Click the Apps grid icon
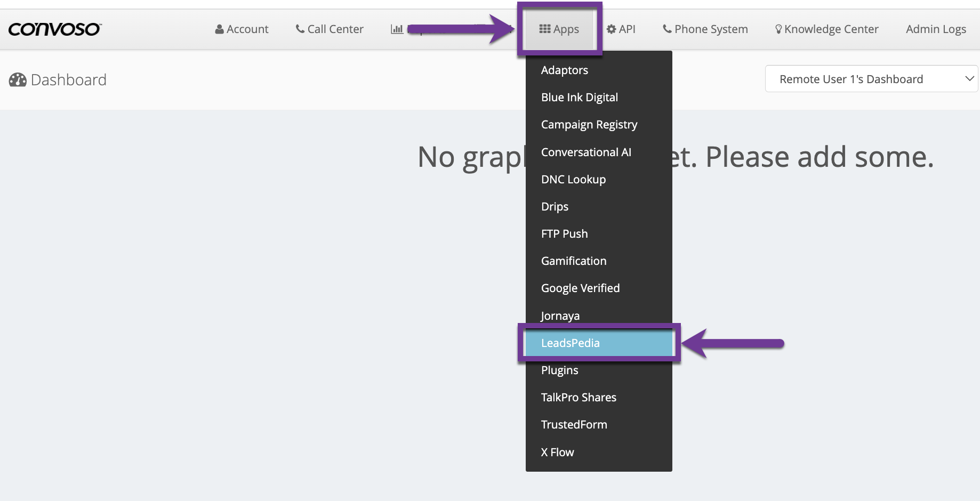The width and height of the screenshot is (980, 501). pos(544,29)
